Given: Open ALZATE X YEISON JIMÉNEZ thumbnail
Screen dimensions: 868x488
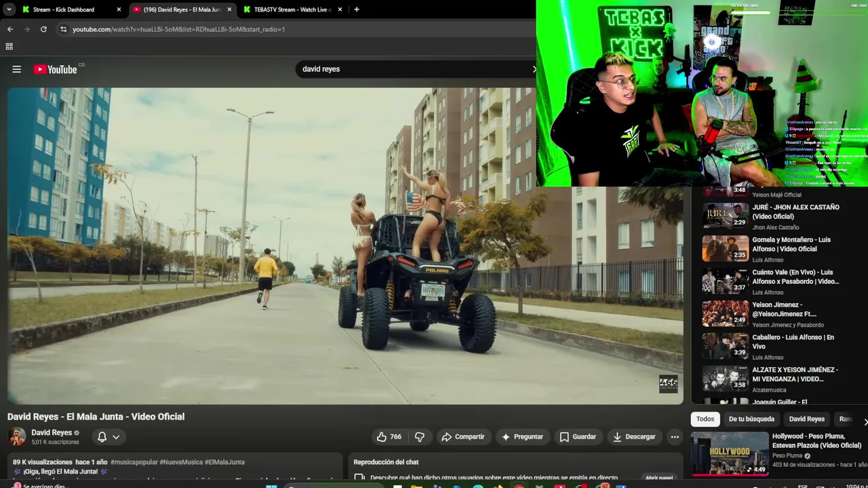Looking at the screenshot, I should [x=726, y=379].
